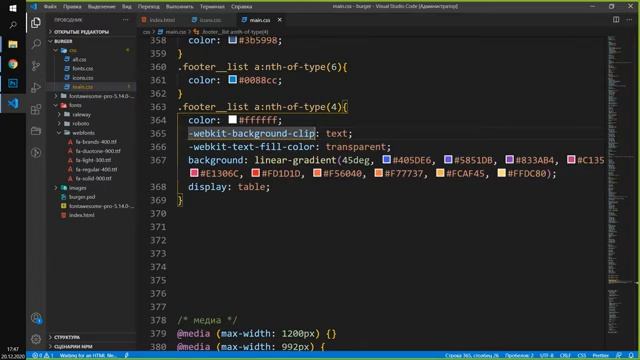
Task: Open the Выделение menu
Action: 102,7
